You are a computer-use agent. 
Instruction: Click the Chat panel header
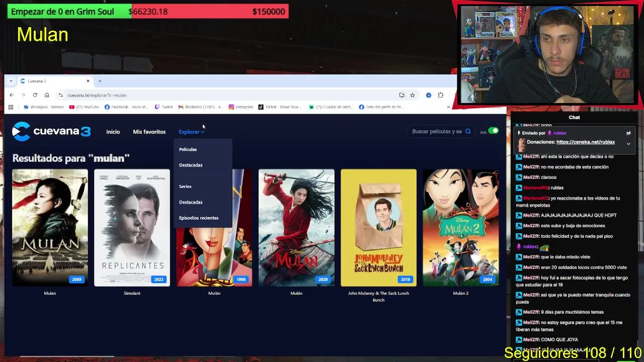574,117
